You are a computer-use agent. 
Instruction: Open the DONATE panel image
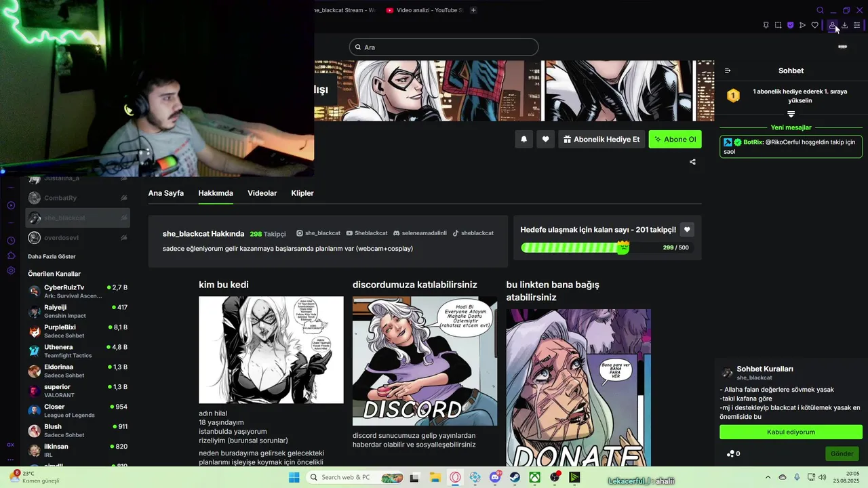point(578,388)
